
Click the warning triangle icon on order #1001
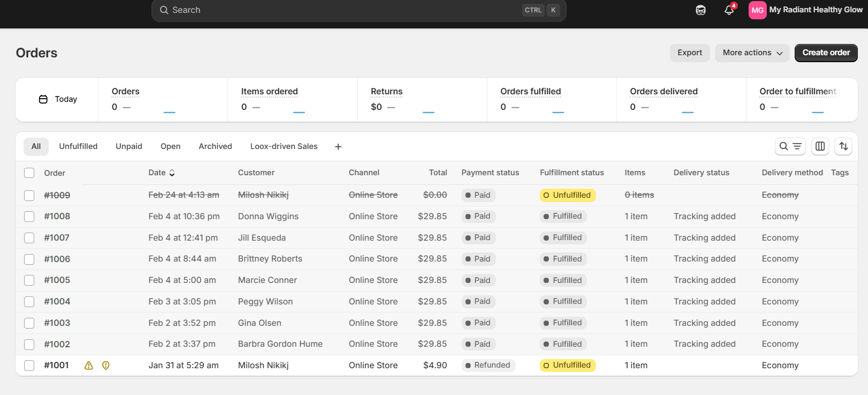click(89, 366)
